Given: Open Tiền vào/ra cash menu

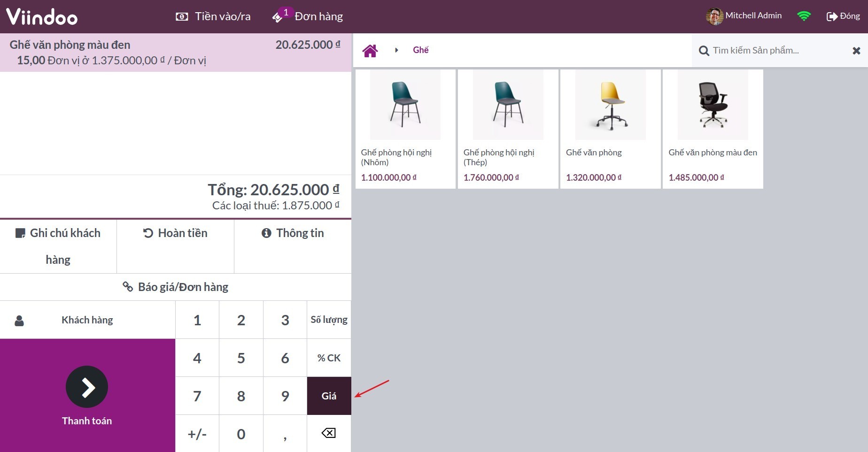Looking at the screenshot, I should click(213, 16).
